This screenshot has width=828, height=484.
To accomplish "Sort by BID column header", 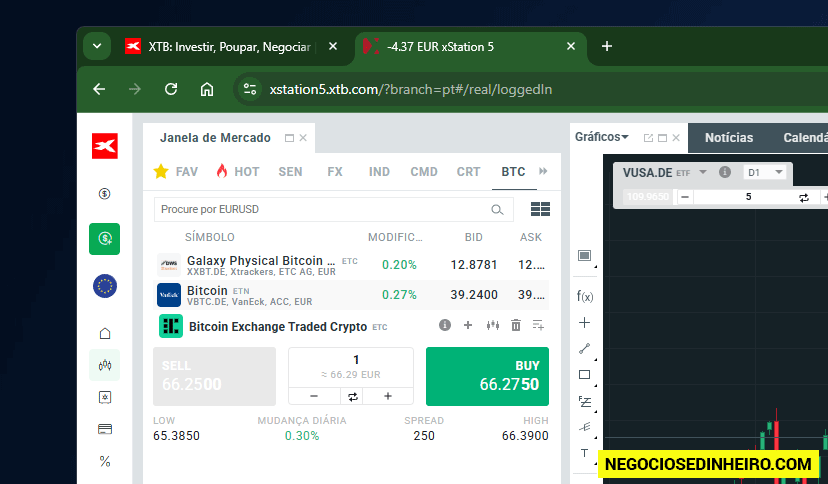I will (x=473, y=238).
